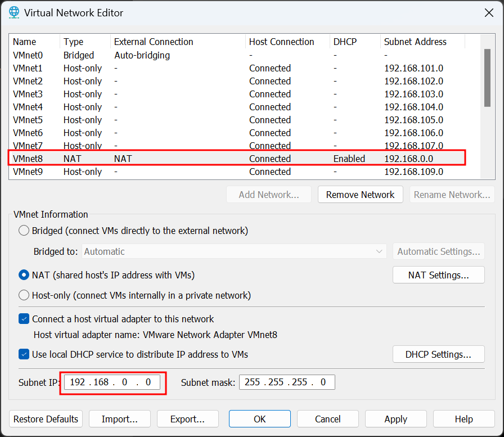Sort by the Name column header
Screen dimensions: 504x437
tap(34, 42)
